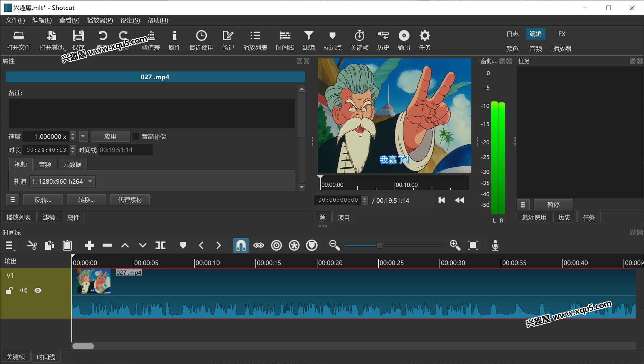Go to previous marker arrow

pyautogui.click(x=201, y=245)
